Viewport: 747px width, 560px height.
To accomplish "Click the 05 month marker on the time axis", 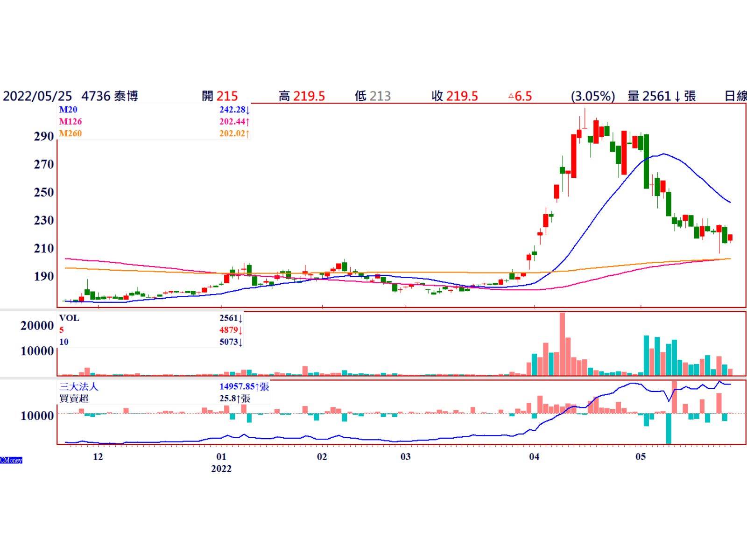I will click(641, 456).
